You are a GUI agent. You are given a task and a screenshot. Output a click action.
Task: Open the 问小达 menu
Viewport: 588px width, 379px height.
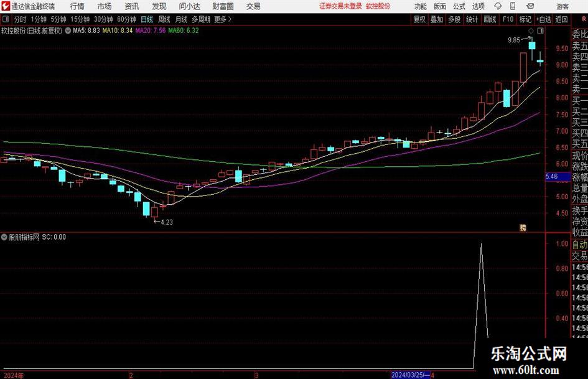point(189,6)
